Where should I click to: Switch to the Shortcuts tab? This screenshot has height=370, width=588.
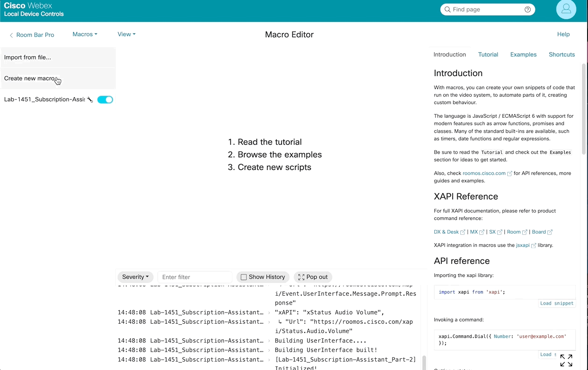(x=561, y=55)
